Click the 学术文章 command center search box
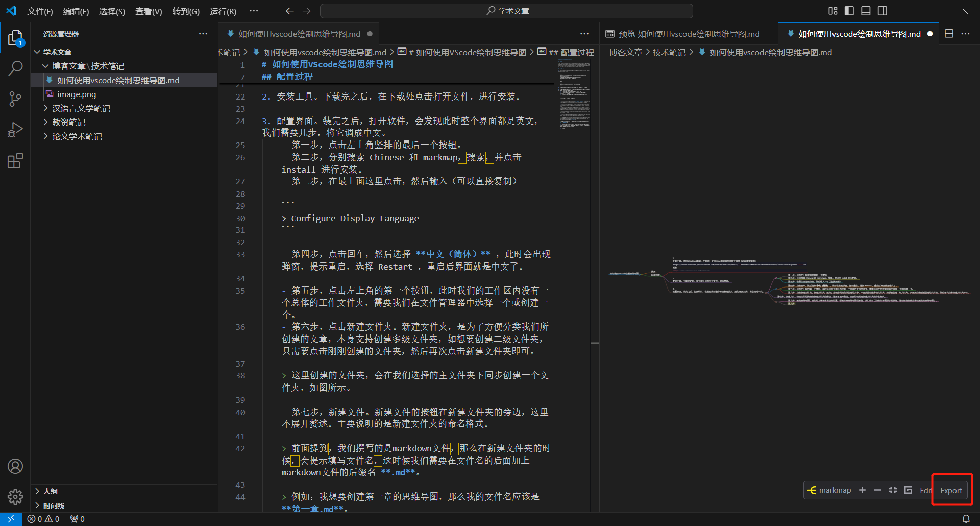 506,11
